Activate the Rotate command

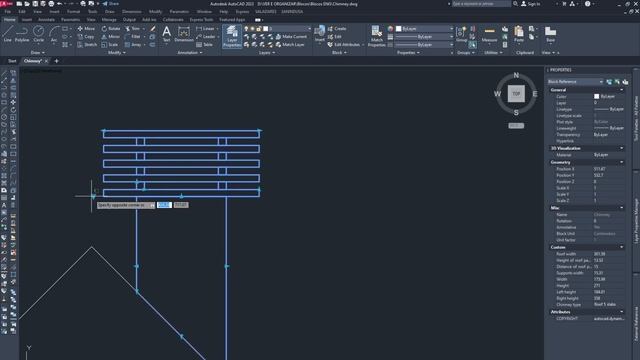pyautogui.click(x=111, y=29)
